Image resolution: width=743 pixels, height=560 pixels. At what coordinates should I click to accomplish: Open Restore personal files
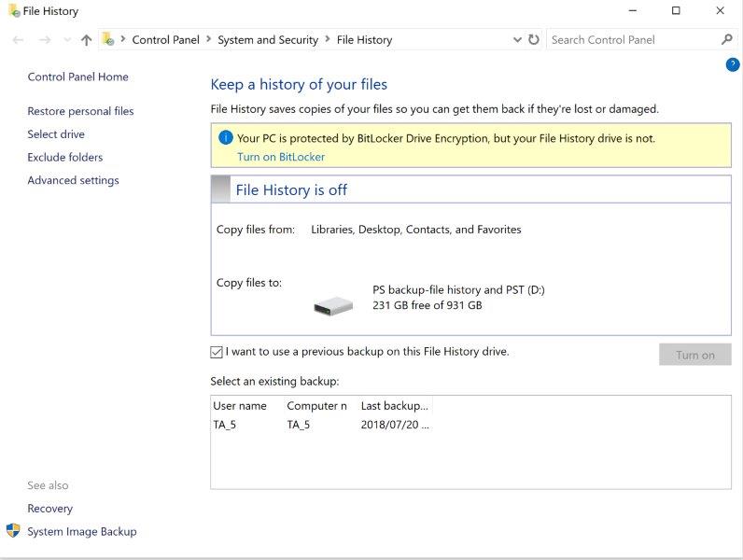(80, 111)
